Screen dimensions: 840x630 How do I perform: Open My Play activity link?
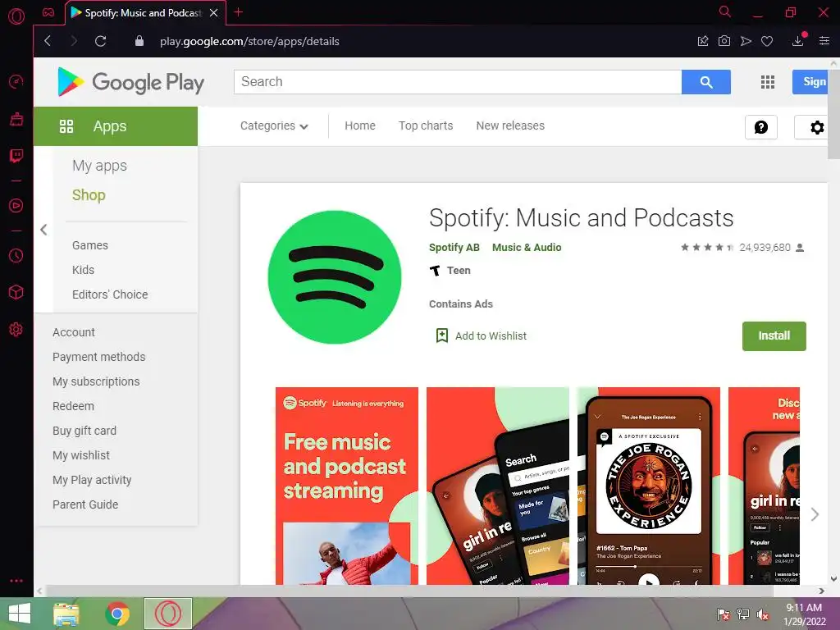pos(92,480)
